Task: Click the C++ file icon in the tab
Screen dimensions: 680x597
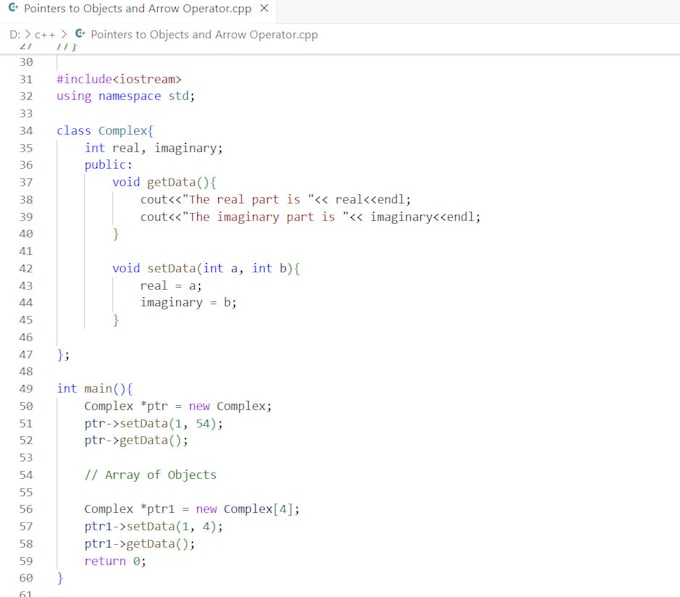Action: [x=14, y=8]
